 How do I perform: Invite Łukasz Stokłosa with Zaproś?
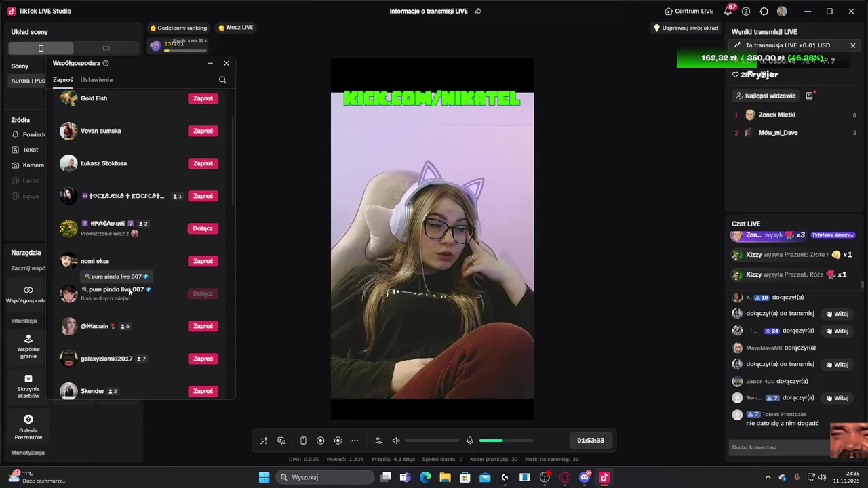203,163
